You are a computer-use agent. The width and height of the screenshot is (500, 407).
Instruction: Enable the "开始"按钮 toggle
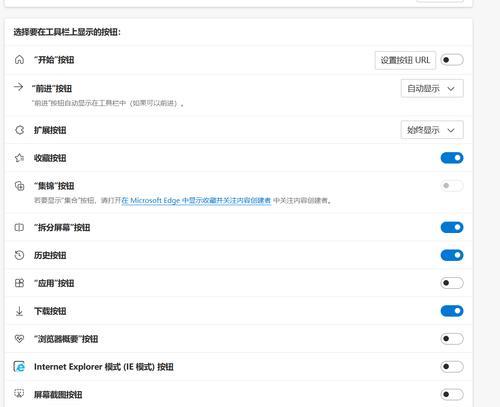pyautogui.click(x=452, y=60)
